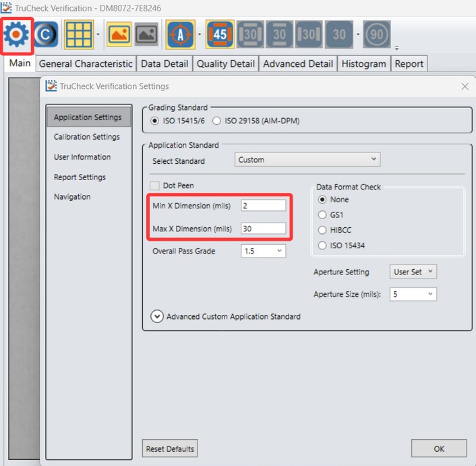Close the TruCheck Verification Settings dialog

point(465,86)
